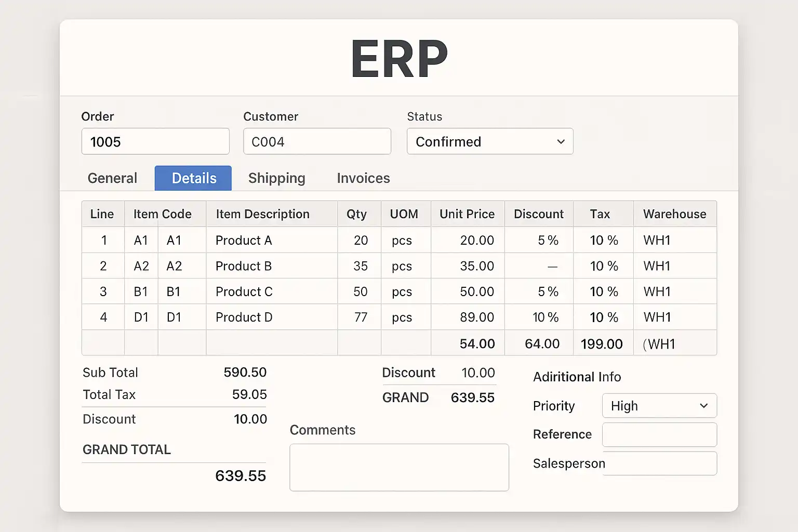Switch to the General tab
Viewport: 798px width, 532px height.
pyautogui.click(x=112, y=178)
